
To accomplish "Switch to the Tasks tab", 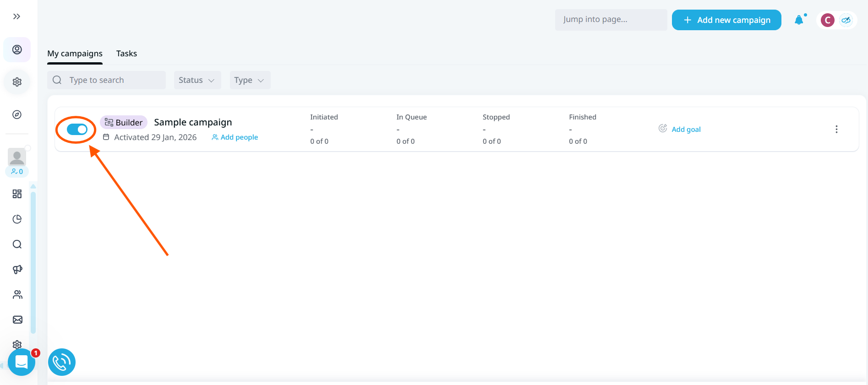I will (x=126, y=54).
